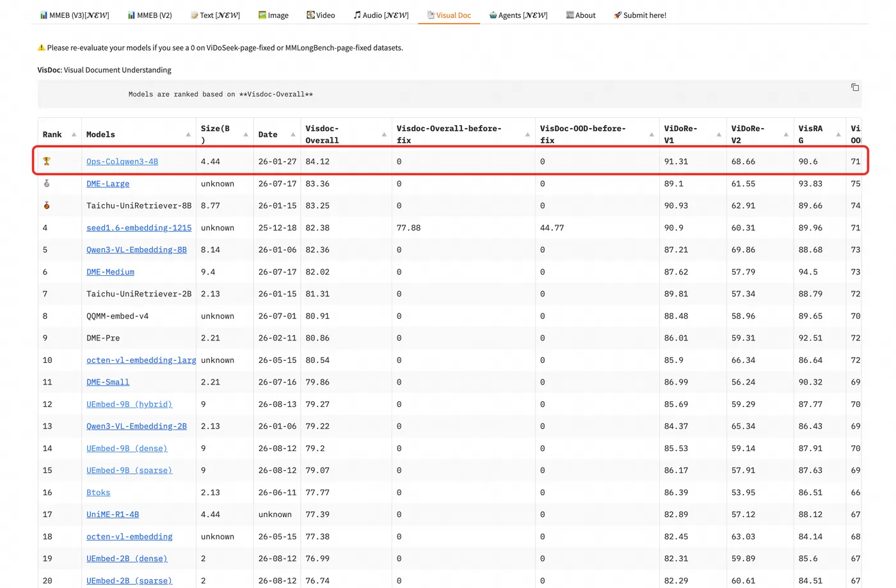Screen dimensions: 896x588
Task: Switch to MMEB (V2) tab
Action: (150, 15)
